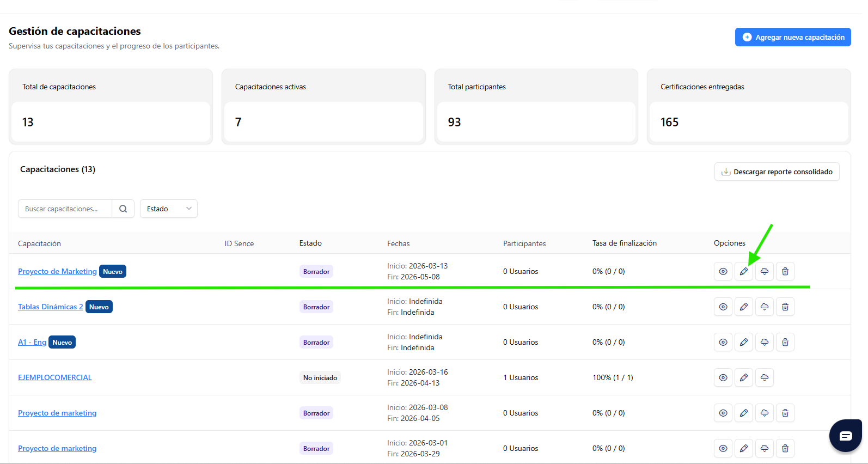Open the Estado filter dropdown
Viewport: 868px width, 464px height.
[x=169, y=209]
